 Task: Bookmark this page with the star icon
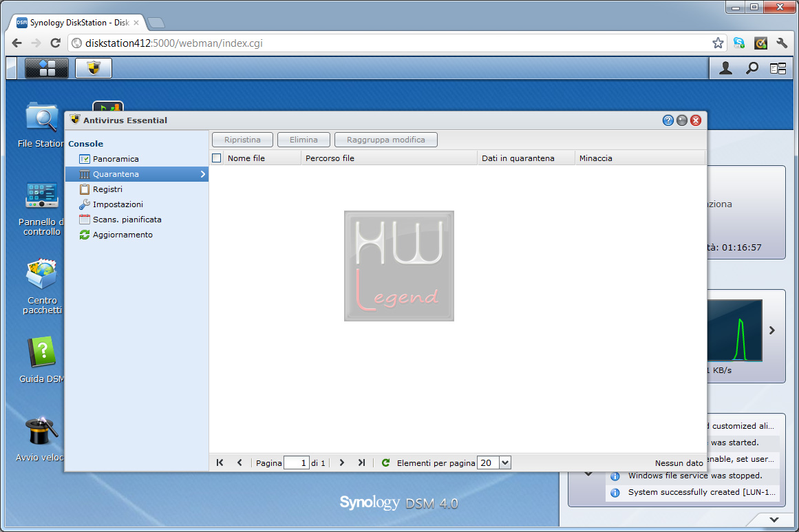click(x=718, y=43)
